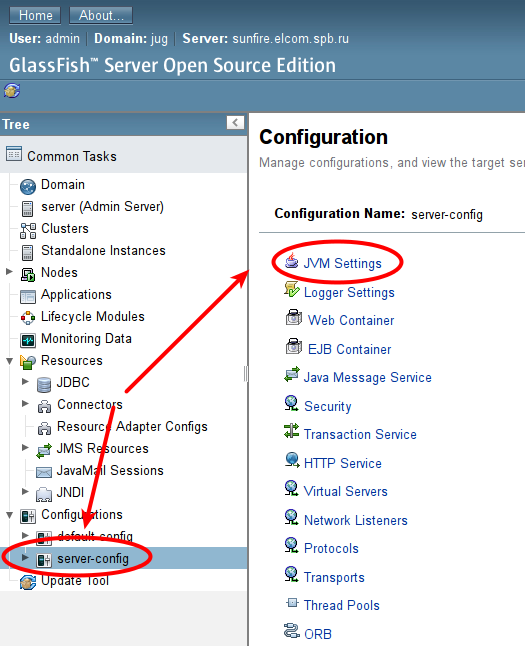Screen dimensions: 525x646
Task: Open the ORB link
Action: tap(318, 634)
